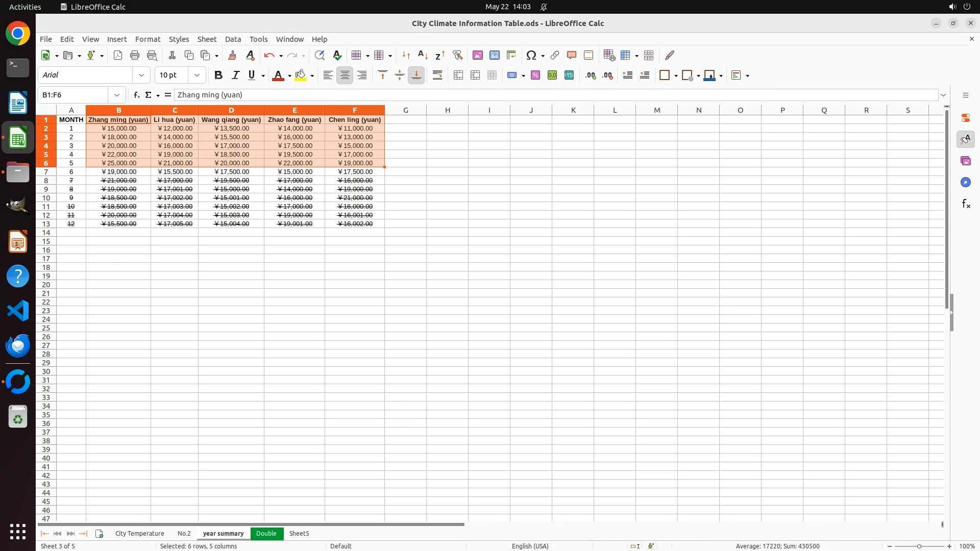
Task: Open the Function Wizard icon
Action: (x=136, y=95)
